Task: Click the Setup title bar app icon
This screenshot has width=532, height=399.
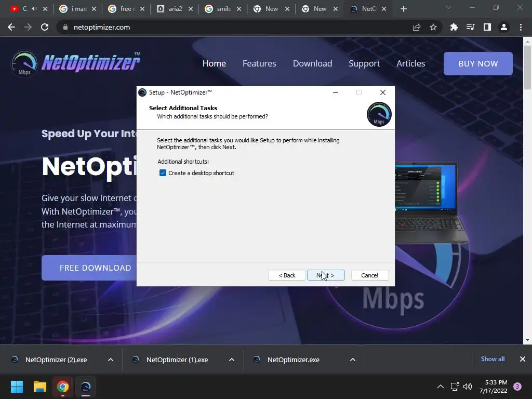Action: tap(142, 92)
